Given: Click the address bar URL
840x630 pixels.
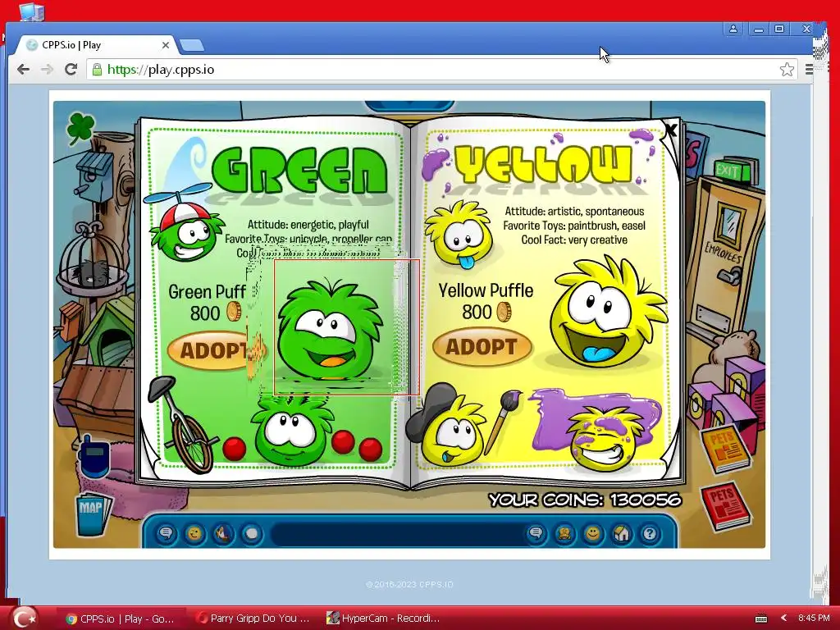Looking at the screenshot, I should tap(161, 70).
